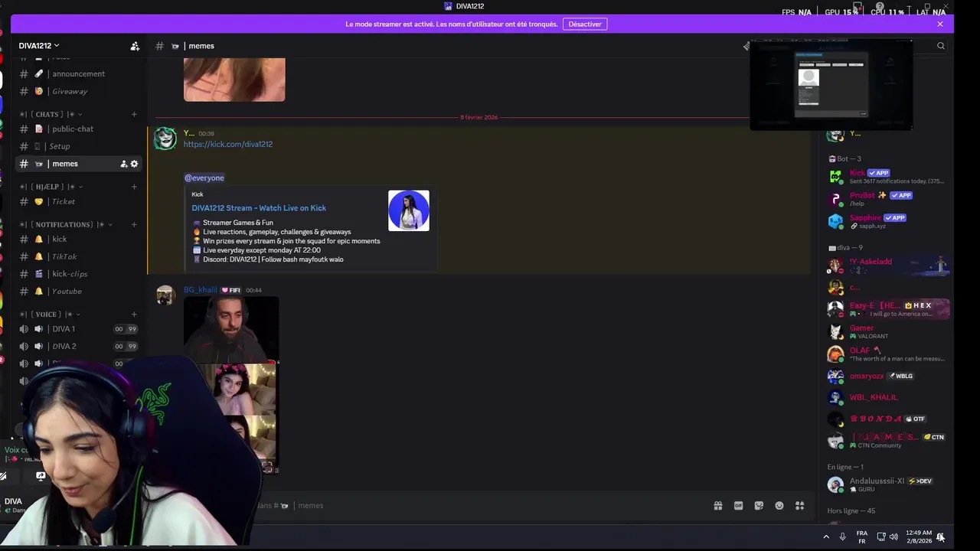980x551 pixels.
Task: Select member Gamer playing VALORANT
Action: [888, 332]
